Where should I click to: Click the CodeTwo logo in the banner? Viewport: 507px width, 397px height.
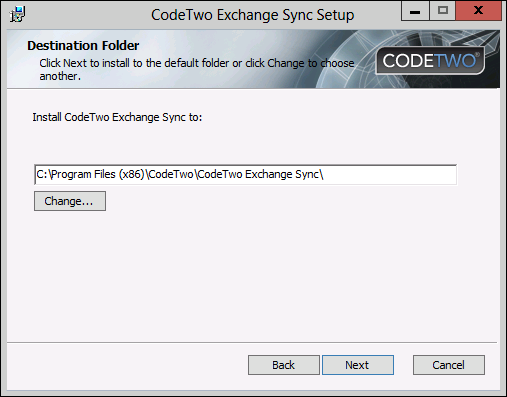click(x=430, y=61)
